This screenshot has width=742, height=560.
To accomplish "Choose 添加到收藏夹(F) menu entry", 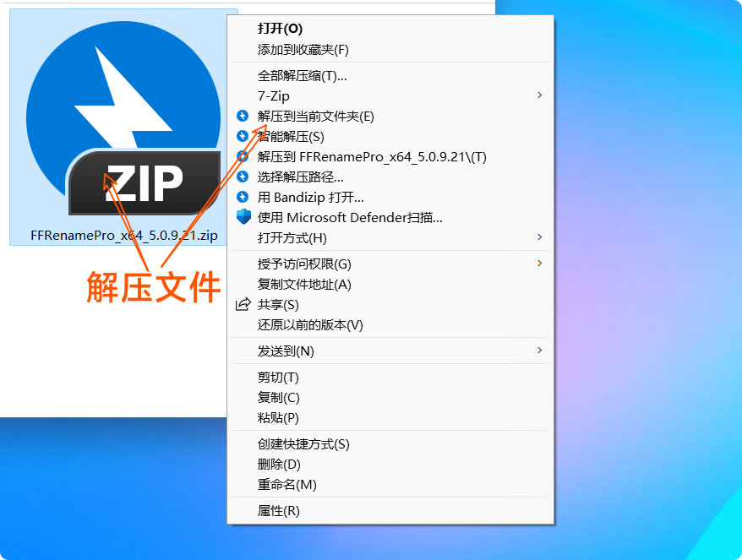I will pyautogui.click(x=303, y=50).
